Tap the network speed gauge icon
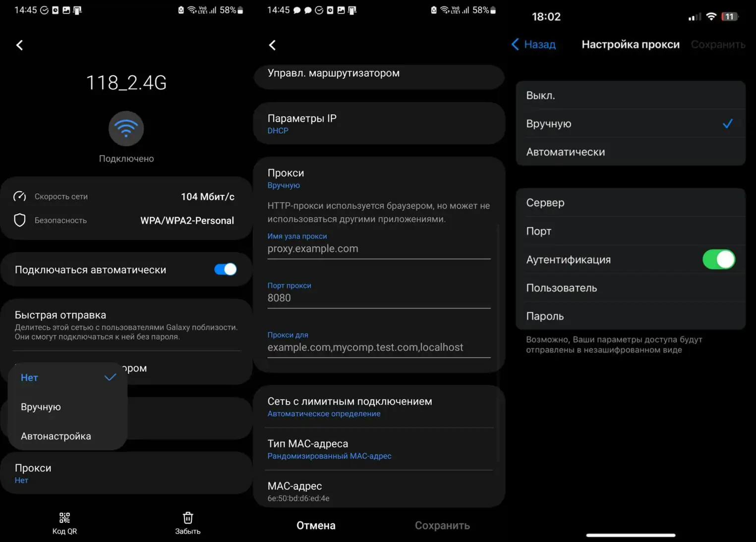The width and height of the screenshot is (756, 542). (19, 196)
